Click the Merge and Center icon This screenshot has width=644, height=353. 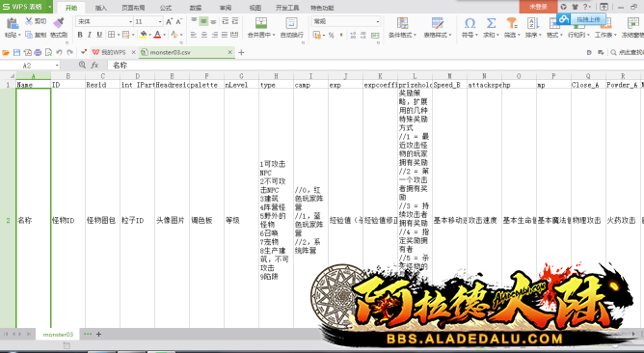tap(261, 23)
